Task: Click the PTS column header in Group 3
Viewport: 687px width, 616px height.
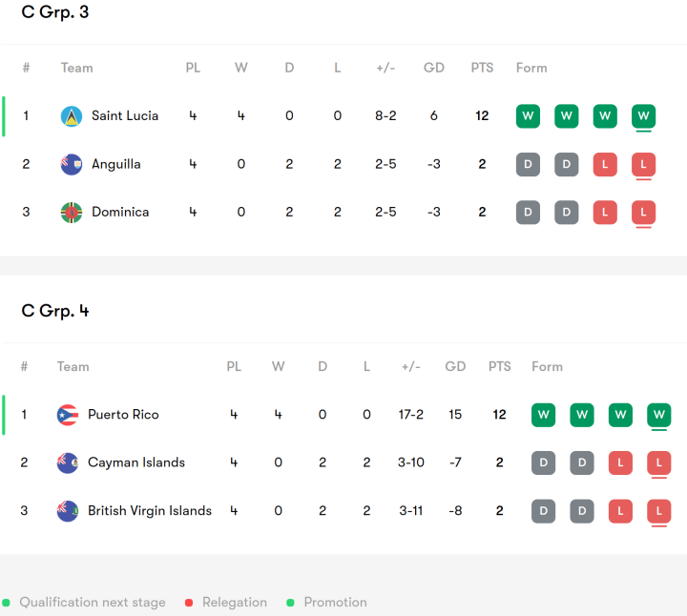Action: [x=482, y=68]
